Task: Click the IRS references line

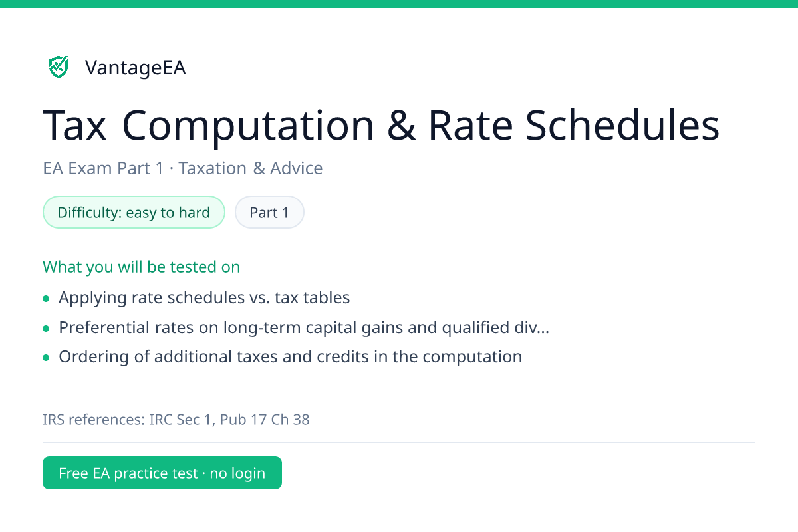Action: [176, 420]
